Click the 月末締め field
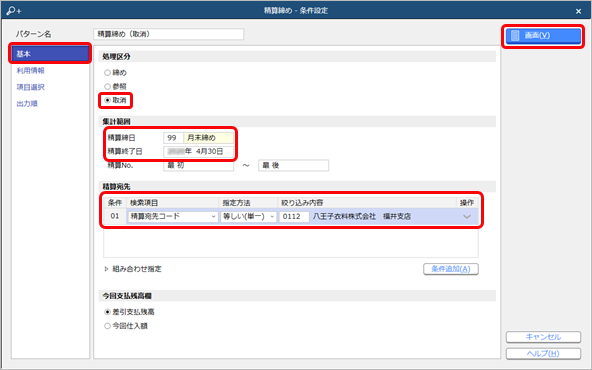The image size is (592, 370). tap(209, 138)
